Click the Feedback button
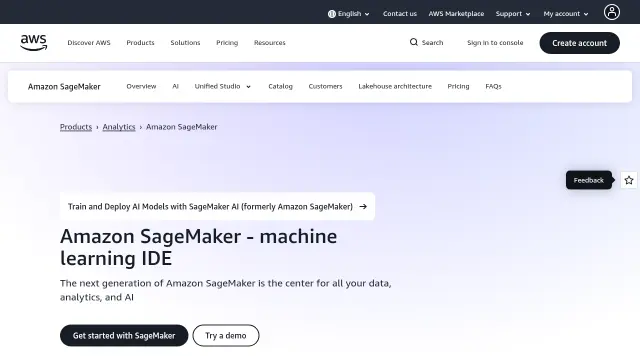Image resolution: width=640 pixels, height=360 pixels. (x=589, y=180)
